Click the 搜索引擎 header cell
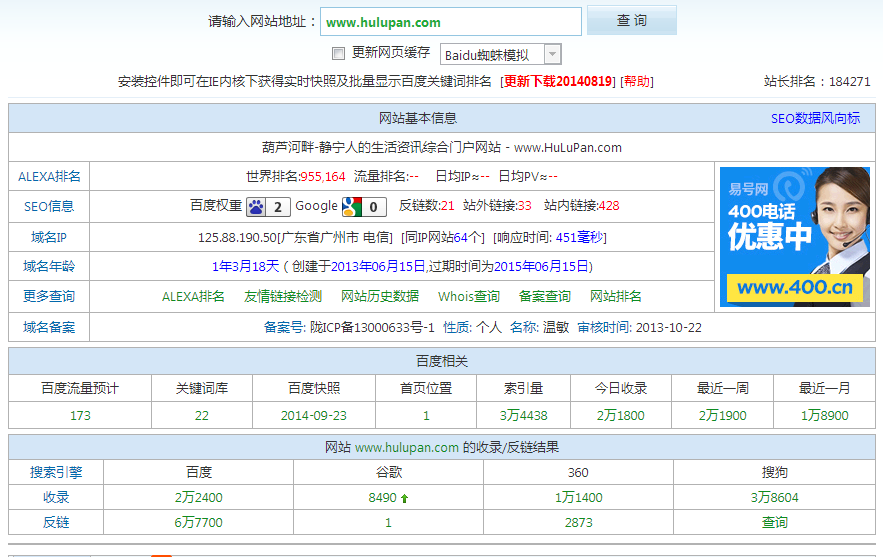This screenshot has width=883, height=557. (x=56, y=472)
